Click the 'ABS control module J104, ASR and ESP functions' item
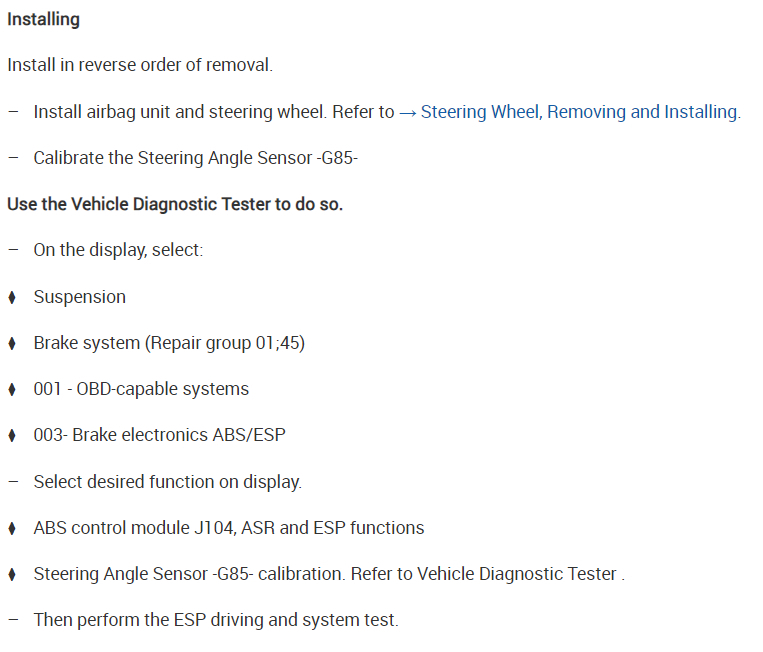 [x=229, y=528]
